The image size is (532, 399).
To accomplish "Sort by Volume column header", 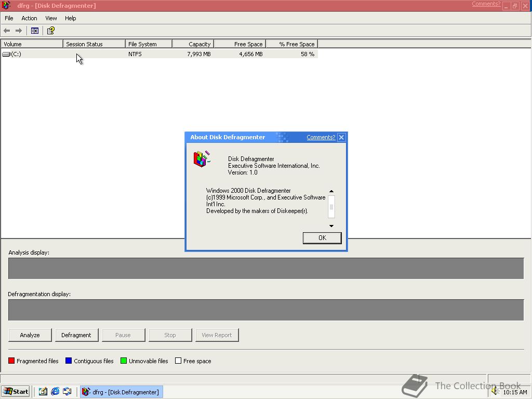I will click(x=32, y=44).
